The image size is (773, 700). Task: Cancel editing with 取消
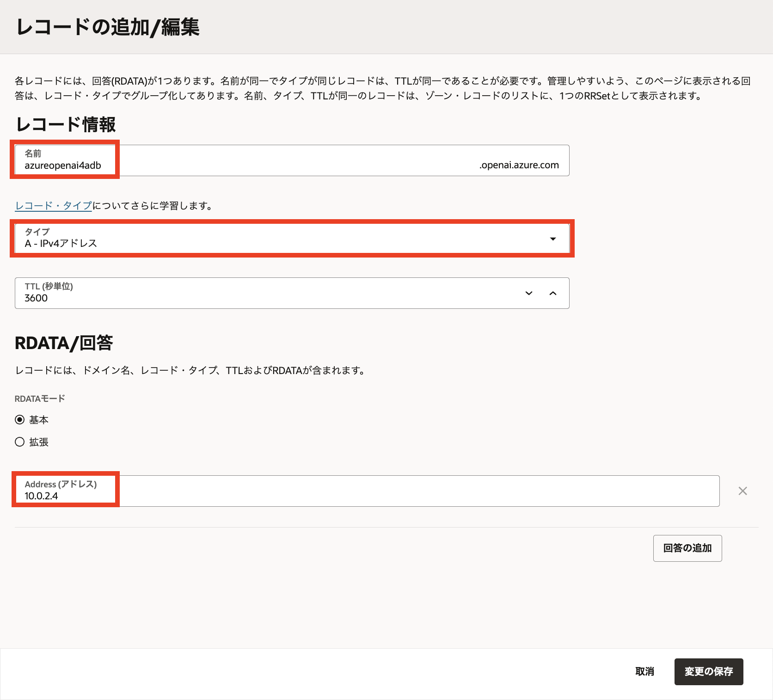(x=645, y=672)
